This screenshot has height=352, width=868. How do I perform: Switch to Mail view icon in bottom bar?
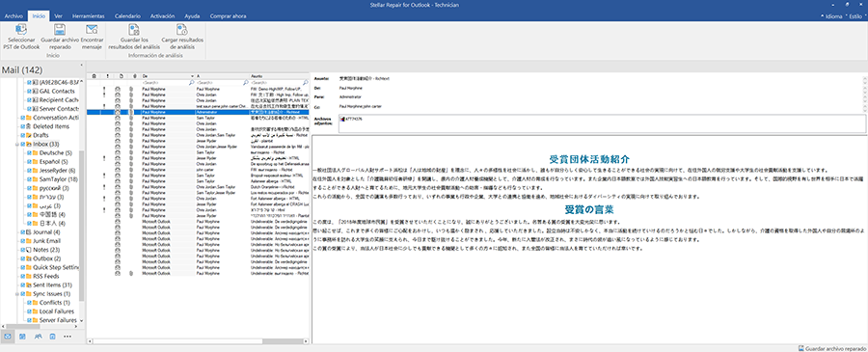pyautogui.click(x=7, y=336)
